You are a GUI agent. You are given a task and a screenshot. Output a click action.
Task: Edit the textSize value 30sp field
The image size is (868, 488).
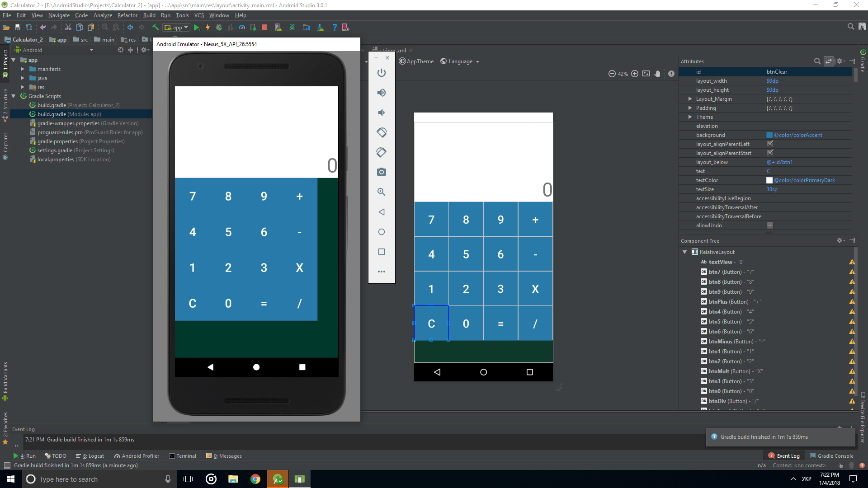coord(772,189)
